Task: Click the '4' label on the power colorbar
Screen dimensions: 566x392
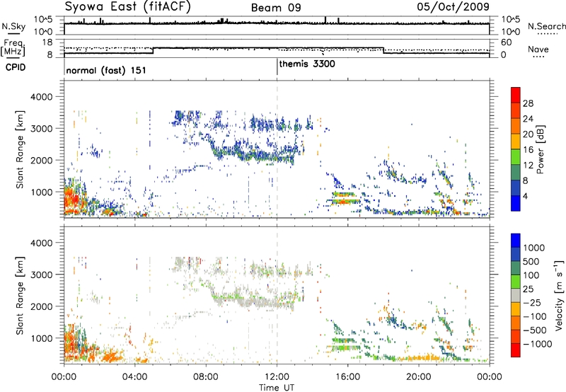Action: click(525, 196)
